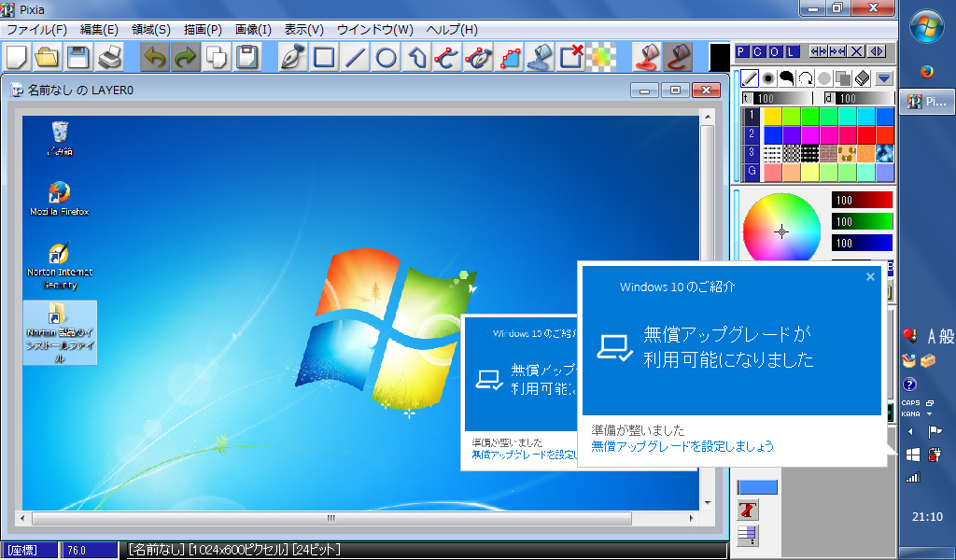The width and height of the screenshot is (956, 560).
Task: Click the overlapping squares brush option
Action: 843,78
